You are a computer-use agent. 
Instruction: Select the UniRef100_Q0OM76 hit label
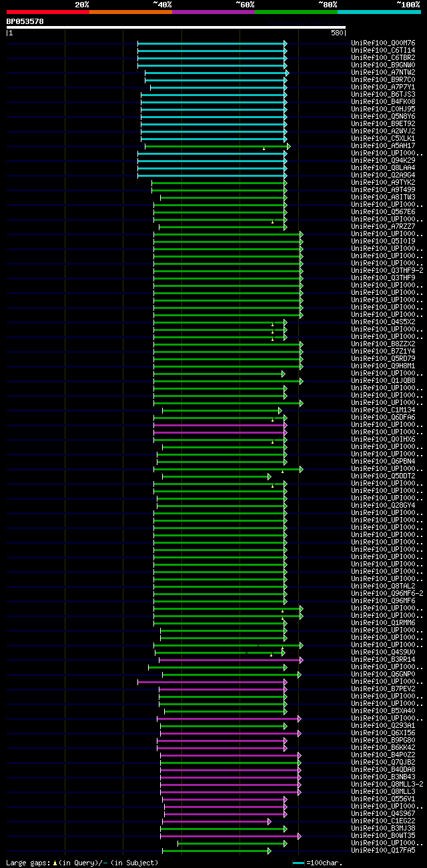click(x=383, y=43)
